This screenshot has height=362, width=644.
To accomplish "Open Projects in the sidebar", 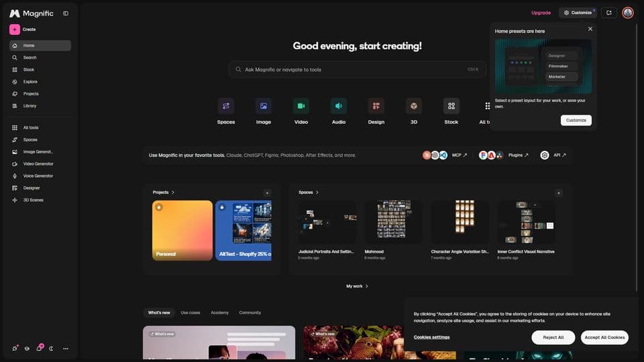I will [40, 94].
